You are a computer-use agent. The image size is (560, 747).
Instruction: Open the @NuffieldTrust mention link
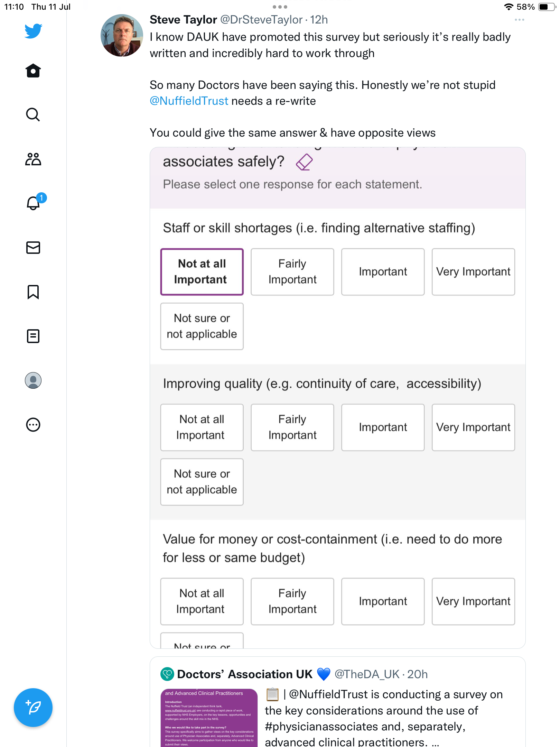coord(189,101)
